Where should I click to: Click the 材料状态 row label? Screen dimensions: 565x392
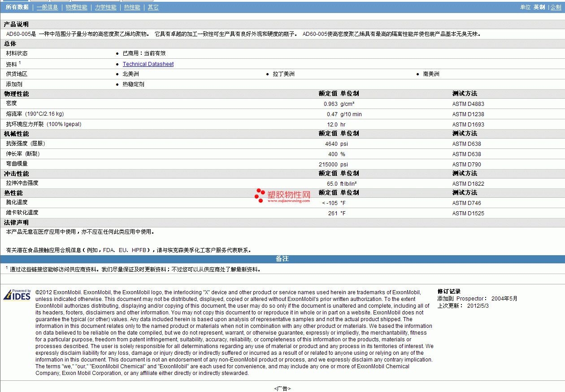click(17, 53)
